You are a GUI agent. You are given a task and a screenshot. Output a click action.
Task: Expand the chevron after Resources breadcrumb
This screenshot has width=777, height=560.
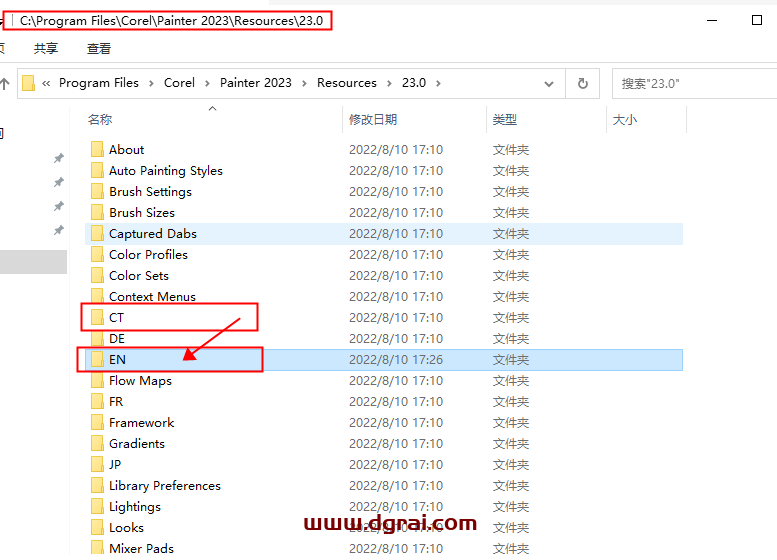389,83
